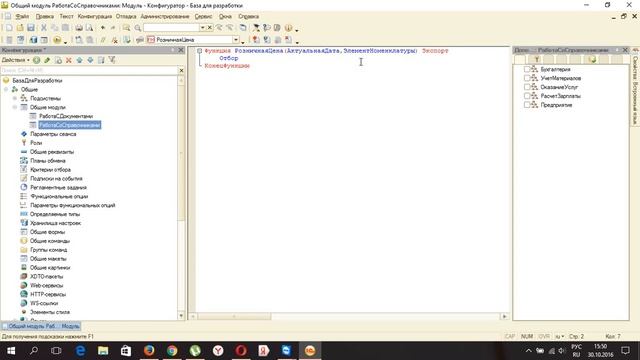Click the pencil Edit icon in configuration panel
Image resolution: width=640 pixels, height=360 pixels.
(x=47, y=60)
